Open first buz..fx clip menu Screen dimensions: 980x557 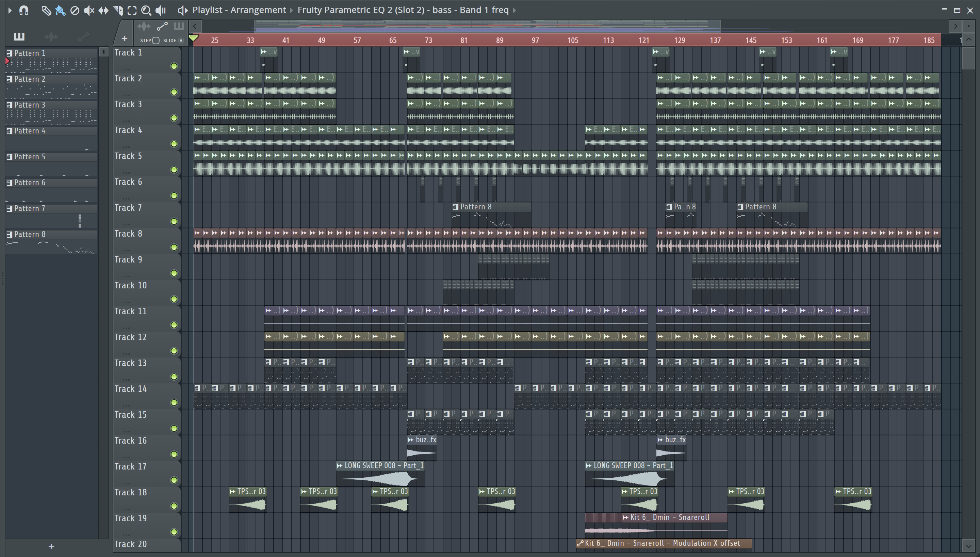tap(411, 440)
